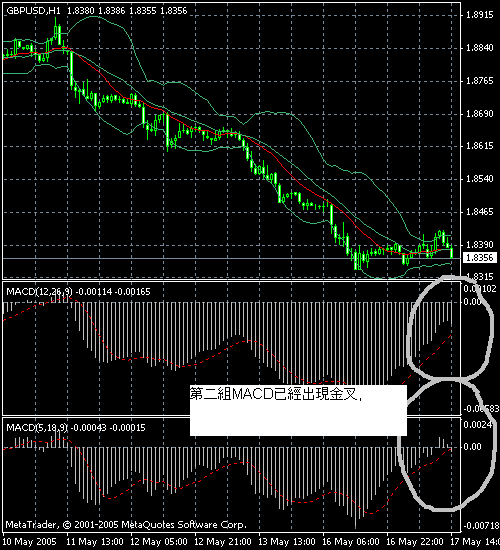This screenshot has width=500, height=550.
Task: Click the 1.8540 price axis label
Action: tap(479, 179)
